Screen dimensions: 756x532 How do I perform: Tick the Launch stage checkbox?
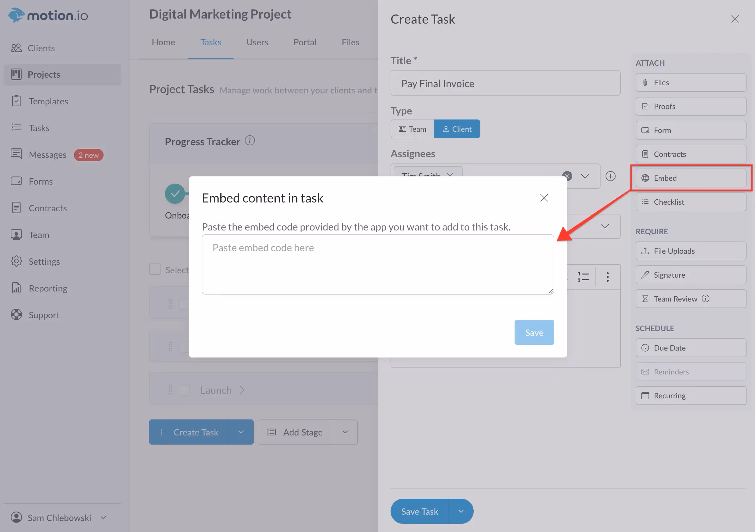click(x=185, y=390)
